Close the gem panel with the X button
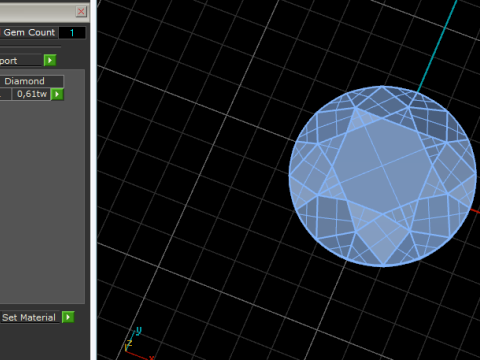This screenshot has width=480, height=360. tap(81, 12)
